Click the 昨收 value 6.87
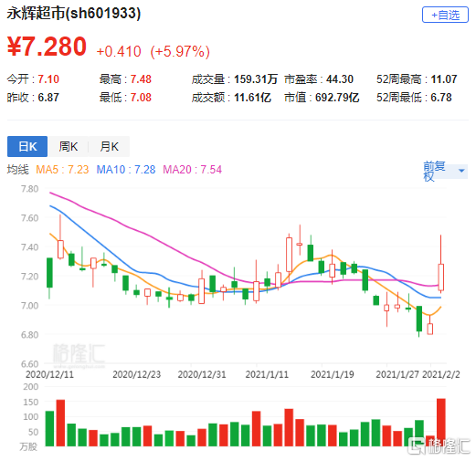Viewport: 476px width, 461px height. click(x=48, y=98)
